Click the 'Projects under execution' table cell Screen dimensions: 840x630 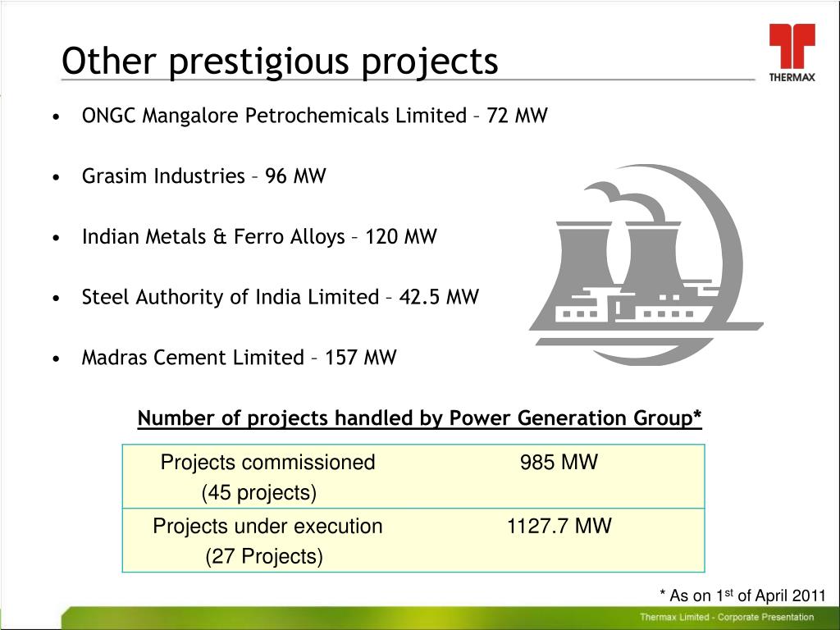click(x=268, y=541)
